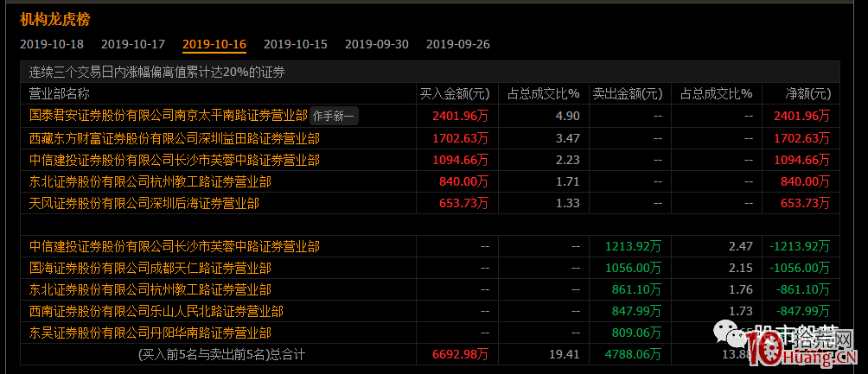Click sell amount 861.10万 in 卖出金额 column
Screen dimensions: 868x374
click(636, 289)
